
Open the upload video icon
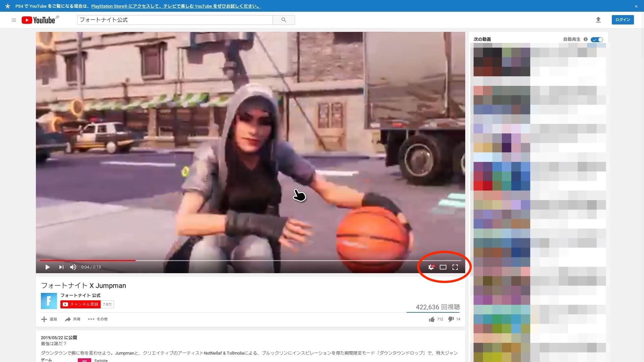pos(598,20)
